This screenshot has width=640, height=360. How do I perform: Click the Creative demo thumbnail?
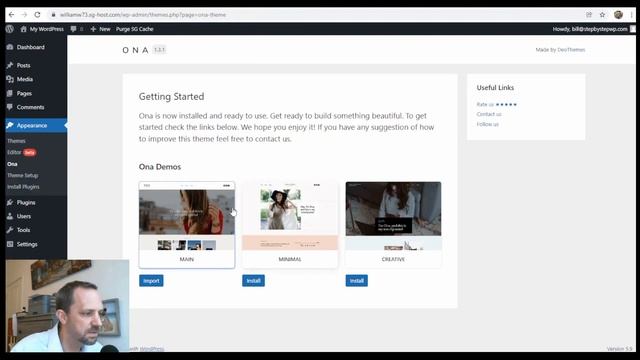(393, 225)
